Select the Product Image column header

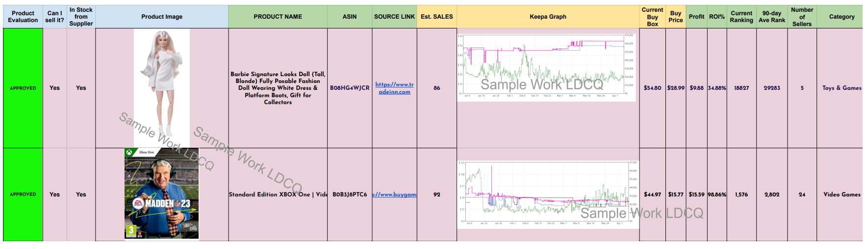[162, 17]
